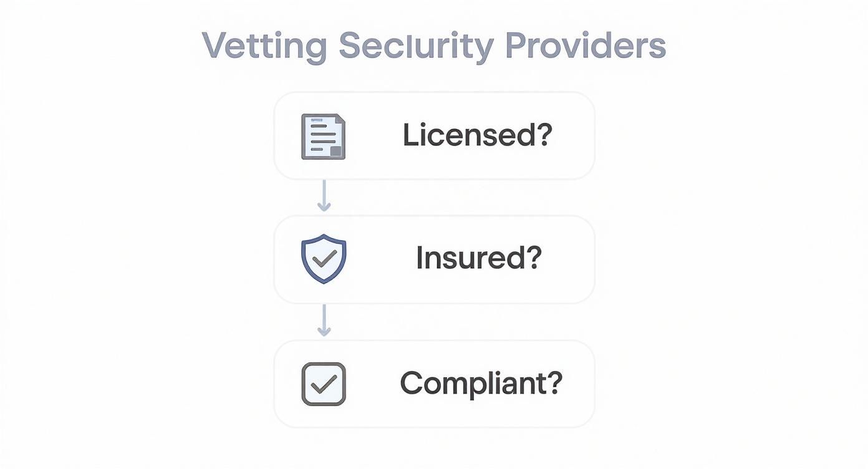Click the text lines on the document icon

tap(319, 133)
